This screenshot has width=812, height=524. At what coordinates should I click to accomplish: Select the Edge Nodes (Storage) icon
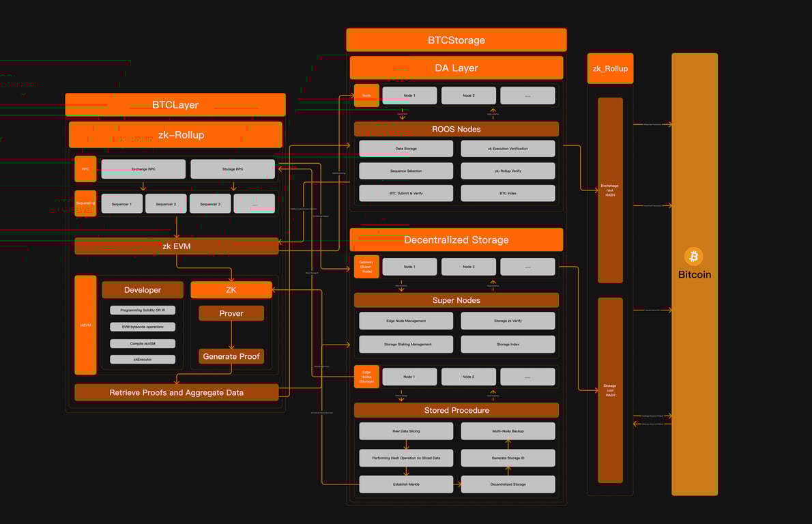tap(366, 376)
